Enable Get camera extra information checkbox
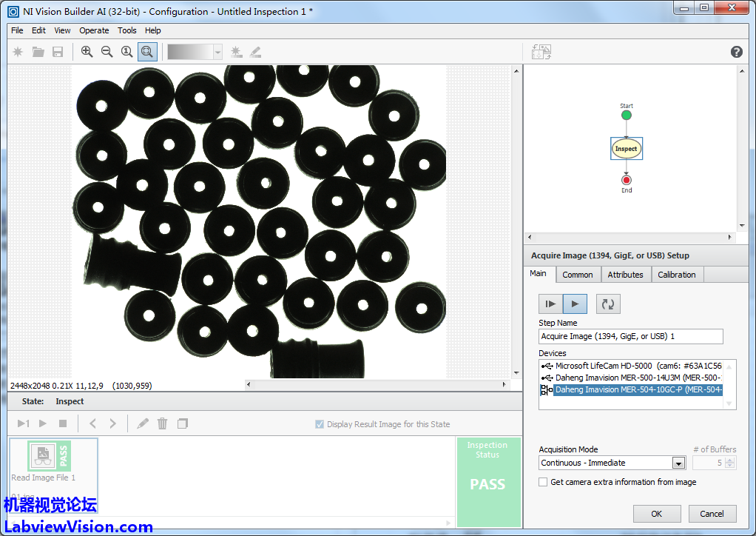Viewport: 756px width, 536px height. [x=544, y=482]
